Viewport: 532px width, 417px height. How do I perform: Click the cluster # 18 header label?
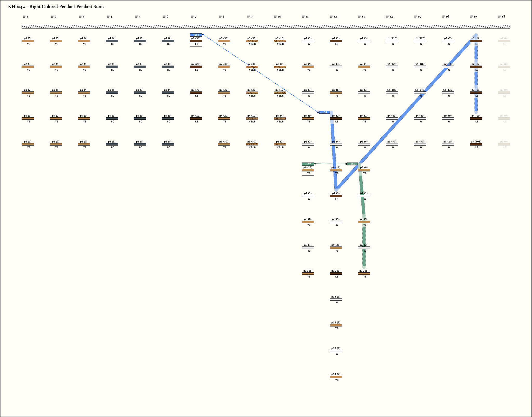coord(501,17)
